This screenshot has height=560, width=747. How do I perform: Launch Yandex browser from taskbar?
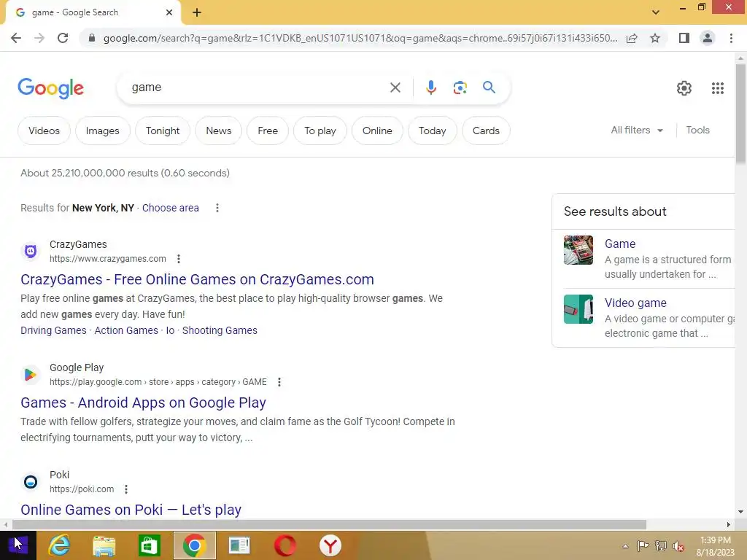tap(330, 545)
